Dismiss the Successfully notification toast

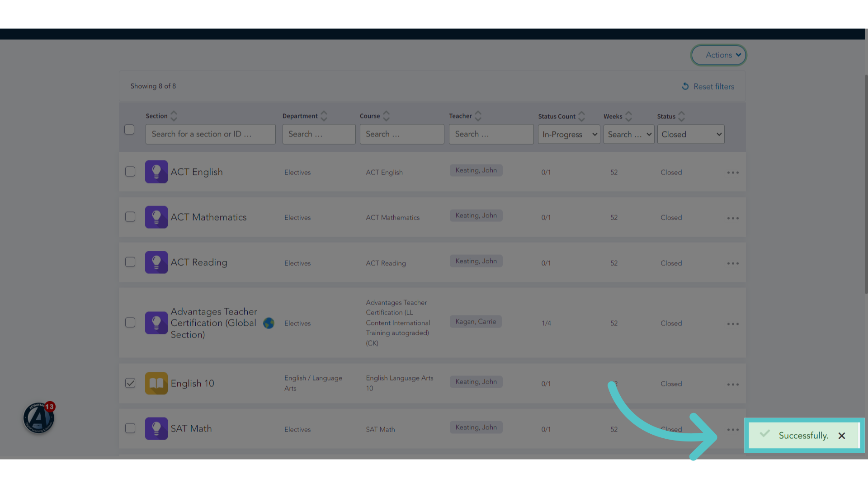(x=842, y=436)
